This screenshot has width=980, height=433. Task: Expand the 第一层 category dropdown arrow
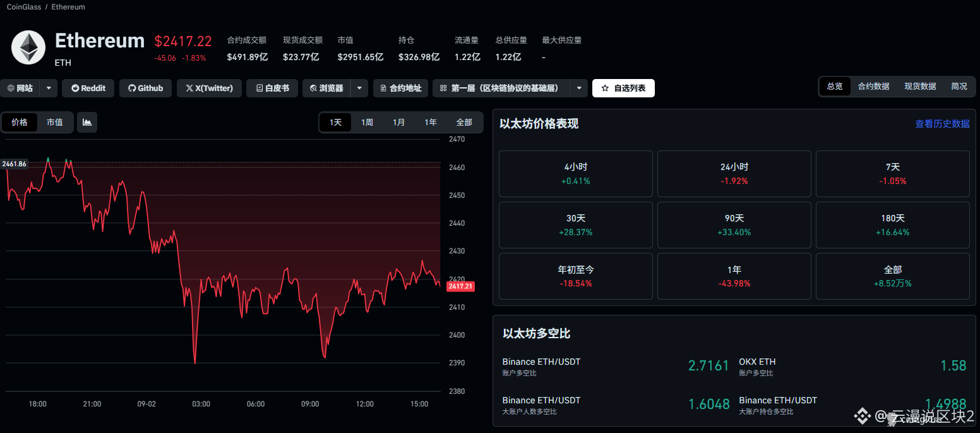click(x=579, y=88)
